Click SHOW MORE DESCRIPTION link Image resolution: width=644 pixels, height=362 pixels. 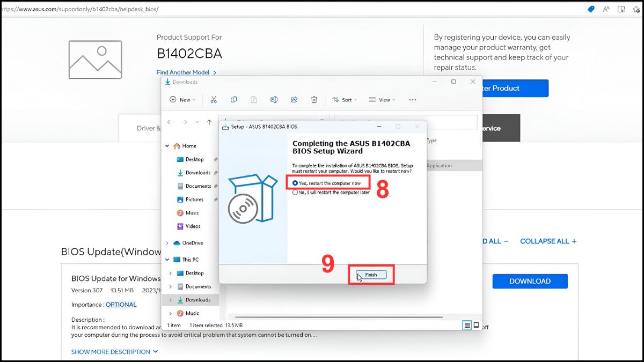[x=115, y=352]
